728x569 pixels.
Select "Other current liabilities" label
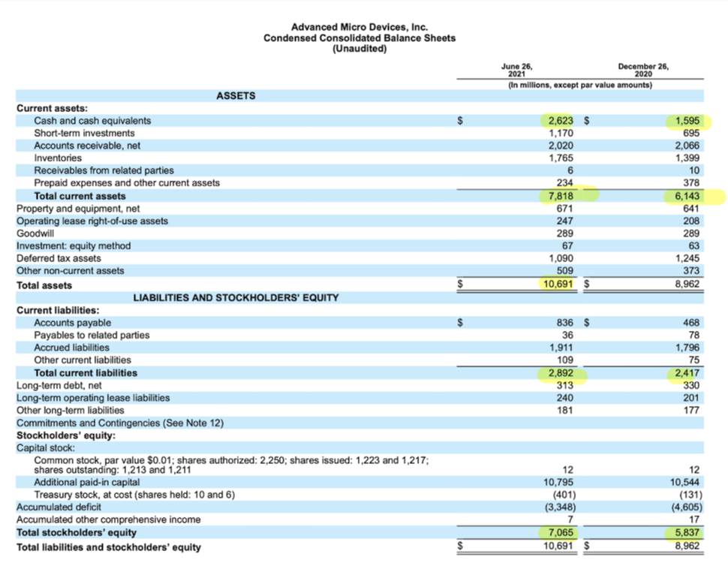coord(82,360)
